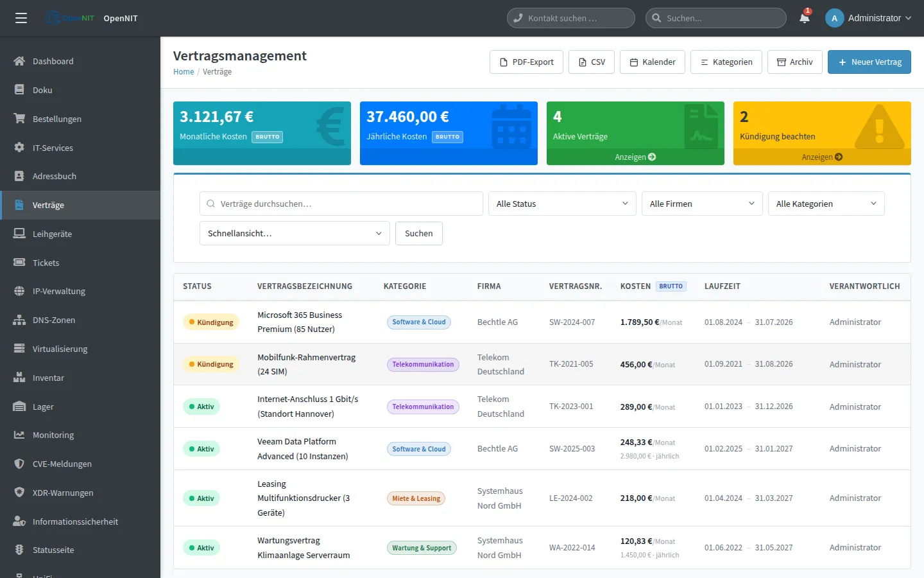Go to Bestellungen in the sidebar
924x578 pixels.
pyautogui.click(x=80, y=119)
